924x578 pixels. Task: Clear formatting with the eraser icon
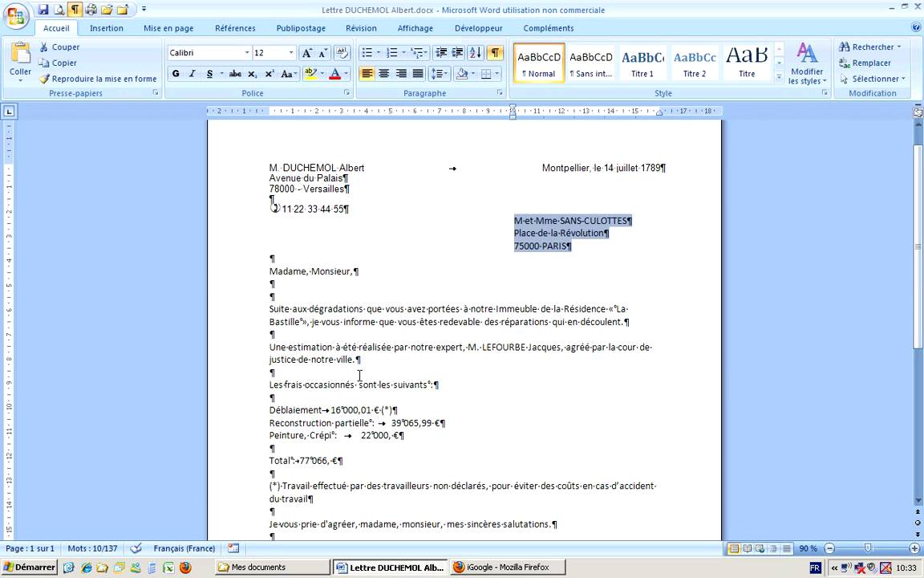pyautogui.click(x=342, y=53)
